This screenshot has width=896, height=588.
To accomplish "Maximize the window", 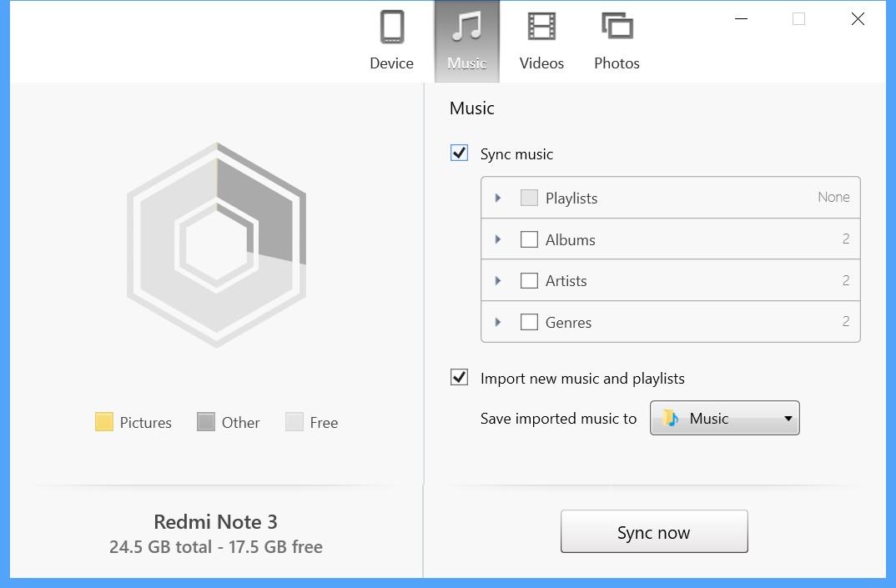I will [799, 19].
